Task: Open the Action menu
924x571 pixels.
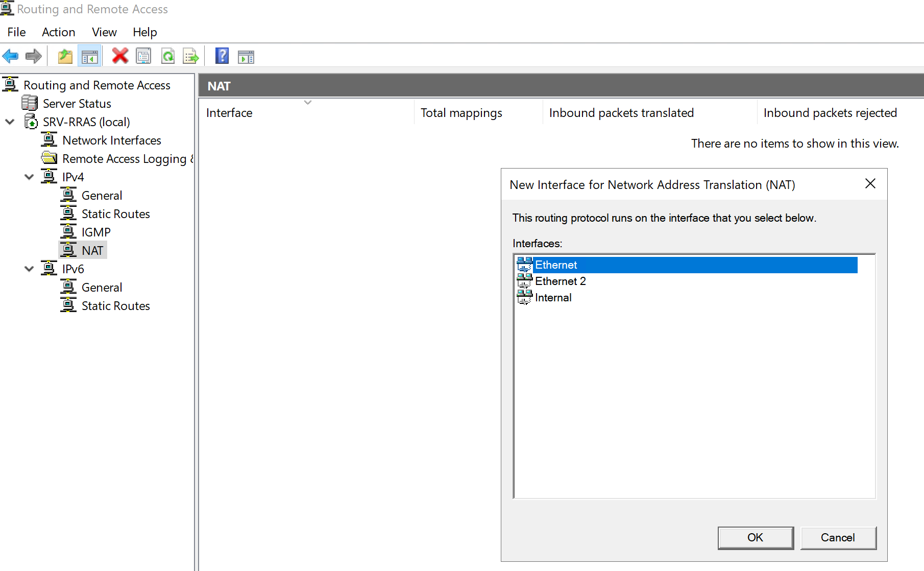Action: pos(58,32)
